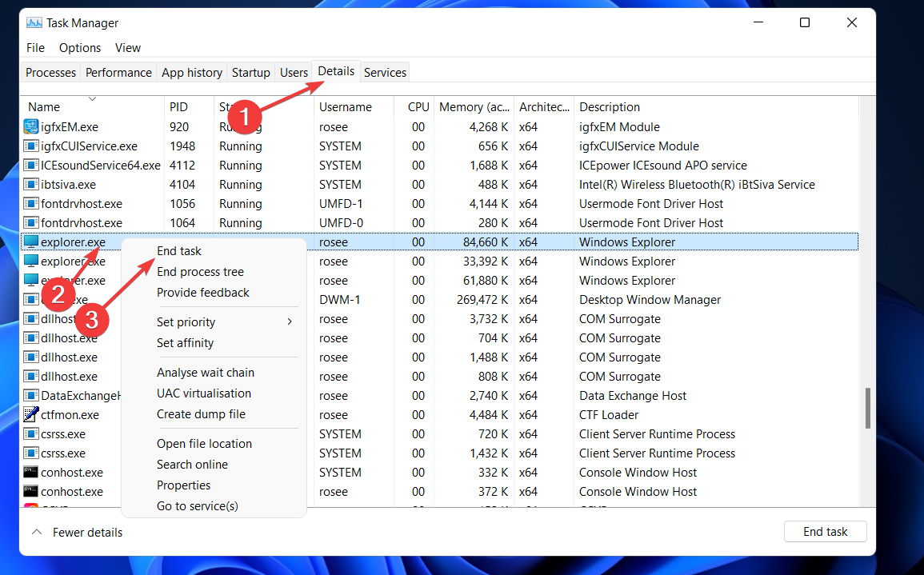Click the ICEsoundService64.exe icon
Image resolution: width=924 pixels, height=575 pixels.
pyautogui.click(x=30, y=165)
